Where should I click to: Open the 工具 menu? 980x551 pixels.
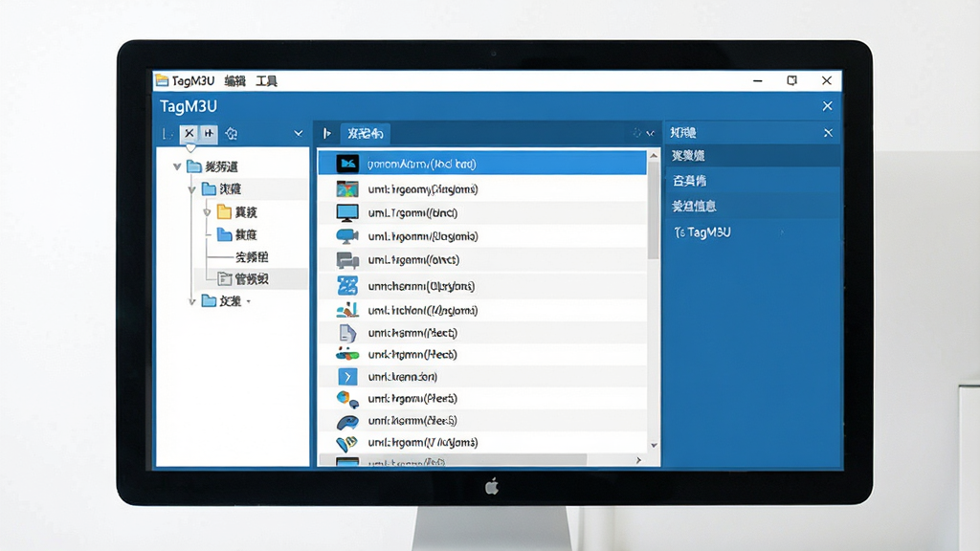point(266,81)
